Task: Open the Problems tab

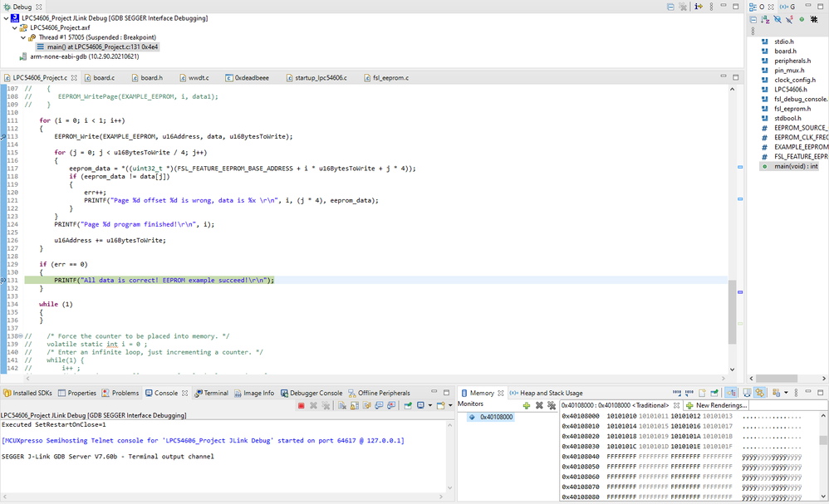Action: [x=120, y=393]
